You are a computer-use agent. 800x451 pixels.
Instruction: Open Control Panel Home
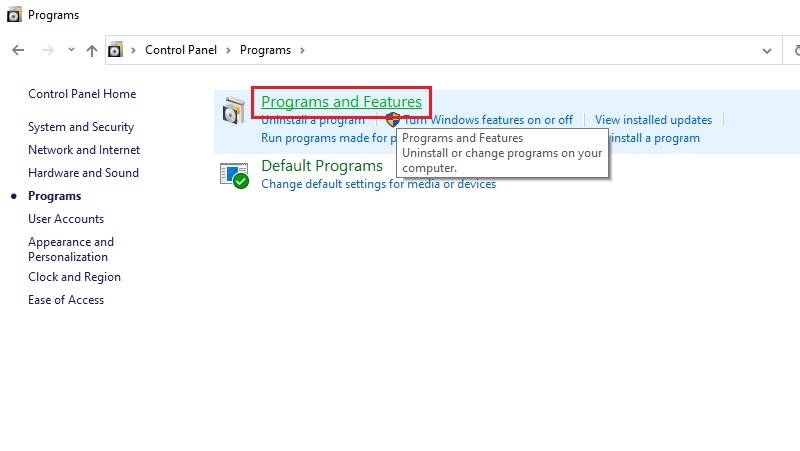pyautogui.click(x=82, y=94)
